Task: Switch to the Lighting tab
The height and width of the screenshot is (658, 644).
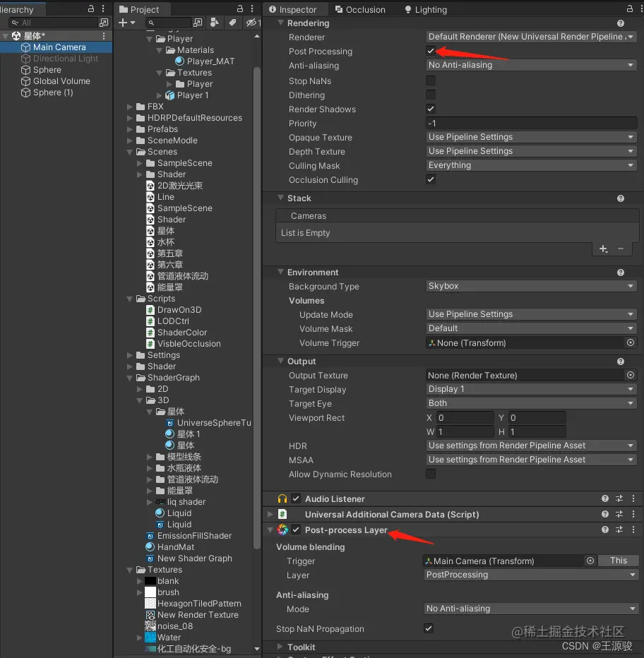Action: pyautogui.click(x=426, y=9)
